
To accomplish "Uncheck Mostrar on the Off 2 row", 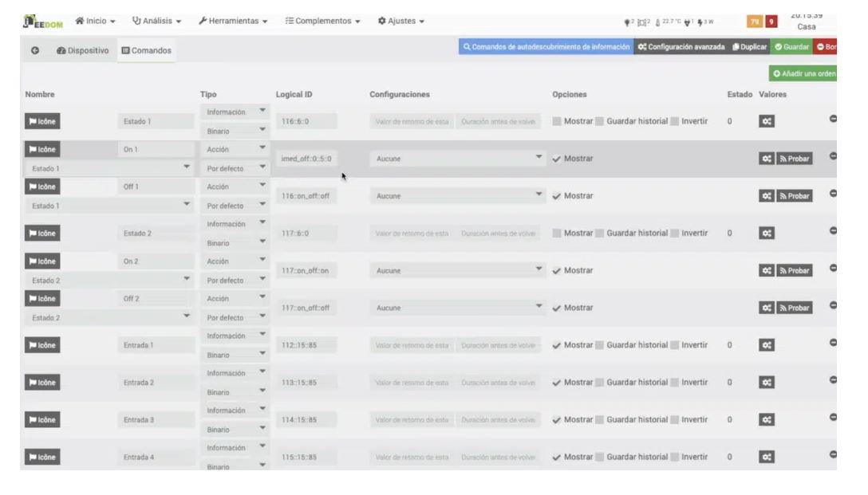I will click(557, 308).
